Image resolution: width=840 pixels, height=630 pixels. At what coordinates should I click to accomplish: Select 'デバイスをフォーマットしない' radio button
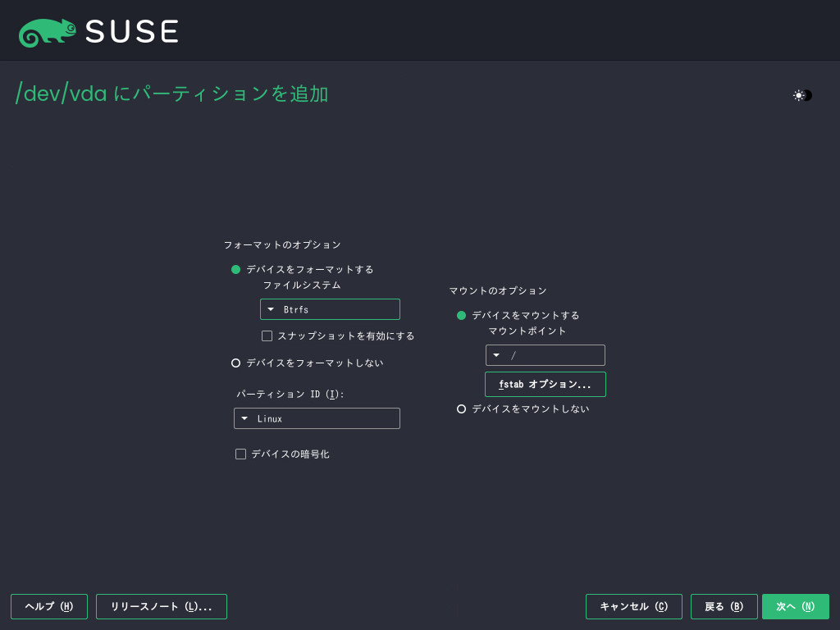pos(235,363)
